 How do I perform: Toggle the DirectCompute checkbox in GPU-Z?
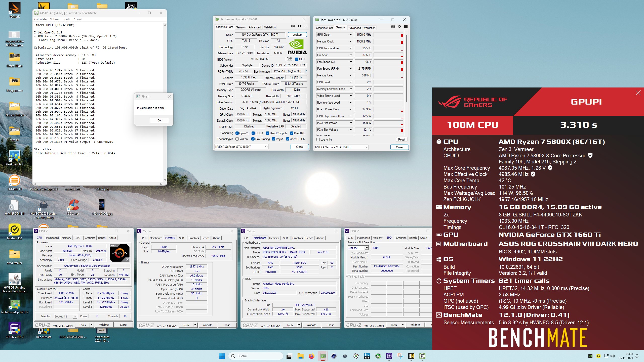click(267, 133)
